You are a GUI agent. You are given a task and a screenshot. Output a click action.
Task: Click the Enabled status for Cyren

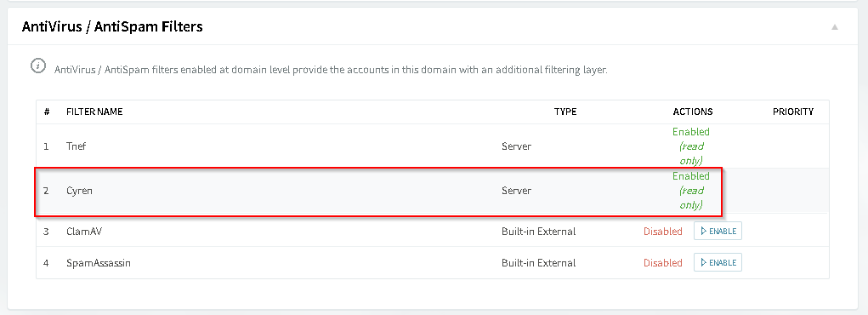click(x=691, y=175)
